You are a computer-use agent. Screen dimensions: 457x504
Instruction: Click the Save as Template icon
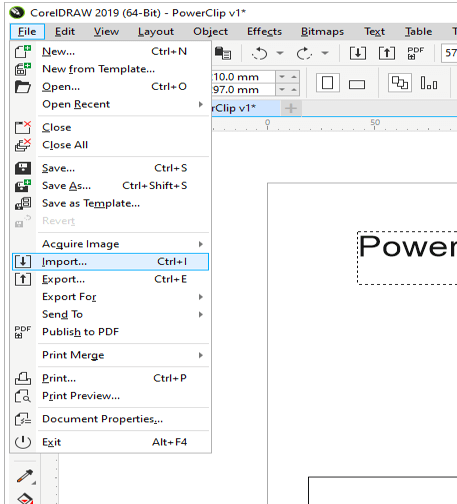click(23, 203)
